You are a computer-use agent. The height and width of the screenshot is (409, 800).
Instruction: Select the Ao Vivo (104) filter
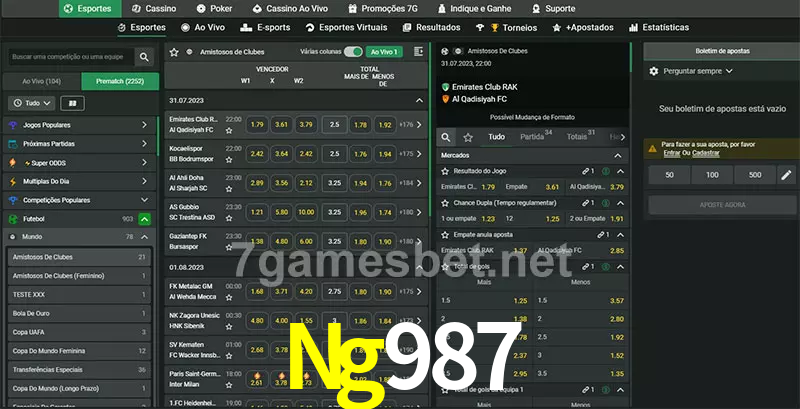[41, 81]
